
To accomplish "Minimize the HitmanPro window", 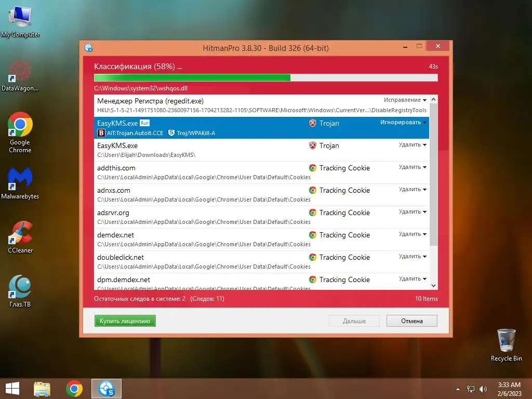I will click(x=405, y=46).
